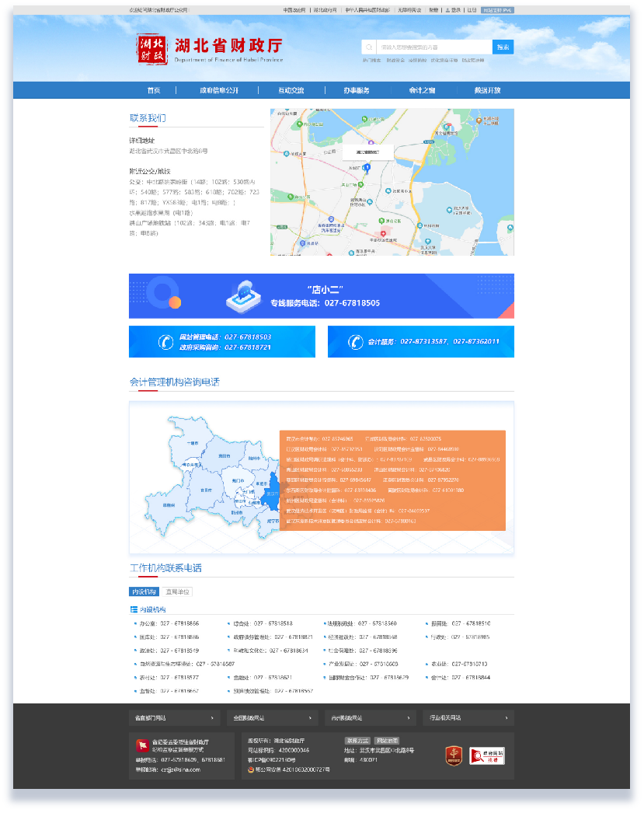The height and width of the screenshot is (813, 644).
Task: Switch to the 直属单位 tab
Action: (178, 592)
